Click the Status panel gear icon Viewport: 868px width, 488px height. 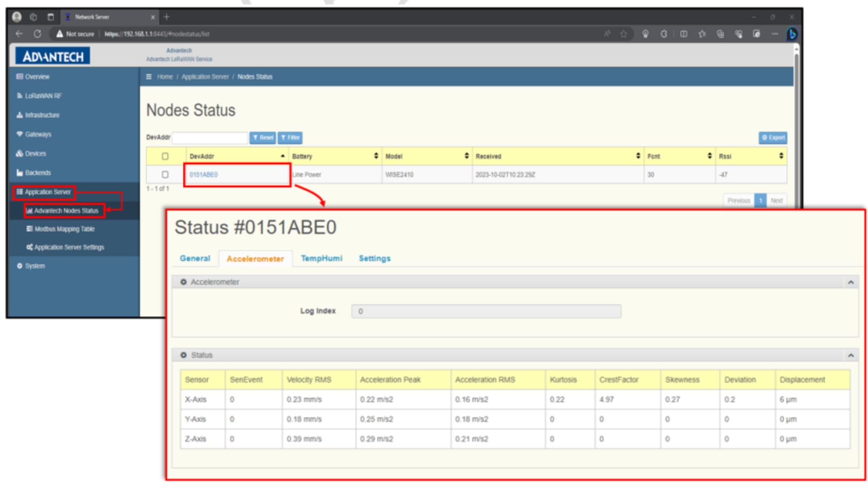[x=184, y=355]
